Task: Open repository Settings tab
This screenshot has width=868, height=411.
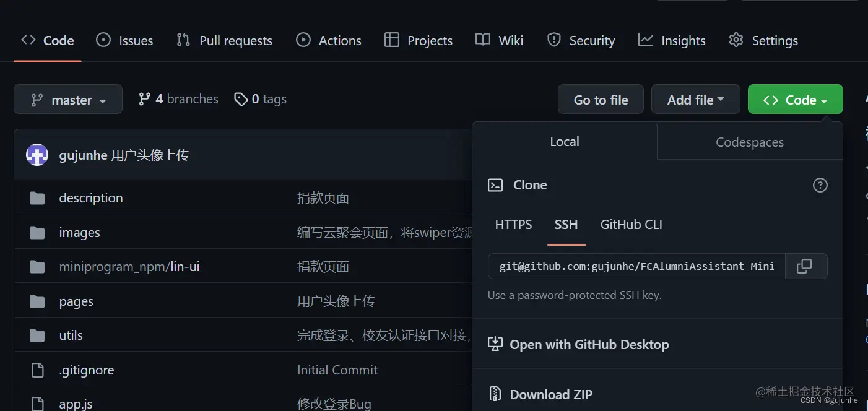Action: point(763,40)
